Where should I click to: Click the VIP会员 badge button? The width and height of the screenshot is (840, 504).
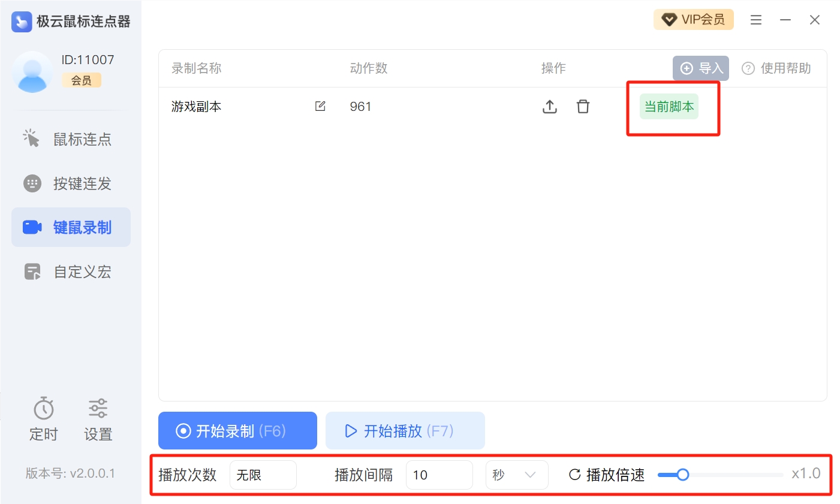tap(693, 20)
